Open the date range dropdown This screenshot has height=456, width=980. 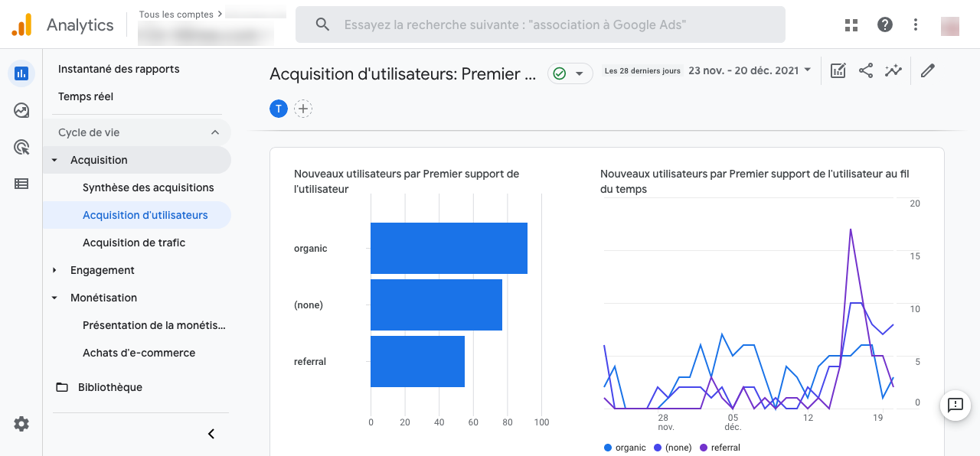(750, 71)
